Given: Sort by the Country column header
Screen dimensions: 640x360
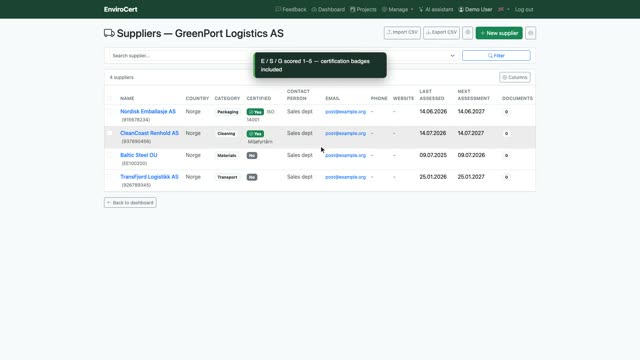Looking at the screenshot, I should pos(197,98).
